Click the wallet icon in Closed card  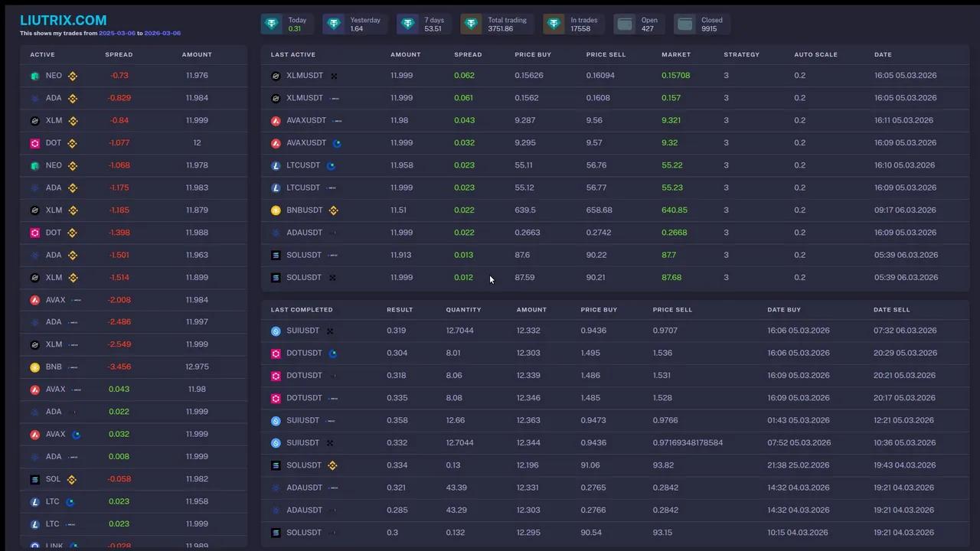click(685, 24)
